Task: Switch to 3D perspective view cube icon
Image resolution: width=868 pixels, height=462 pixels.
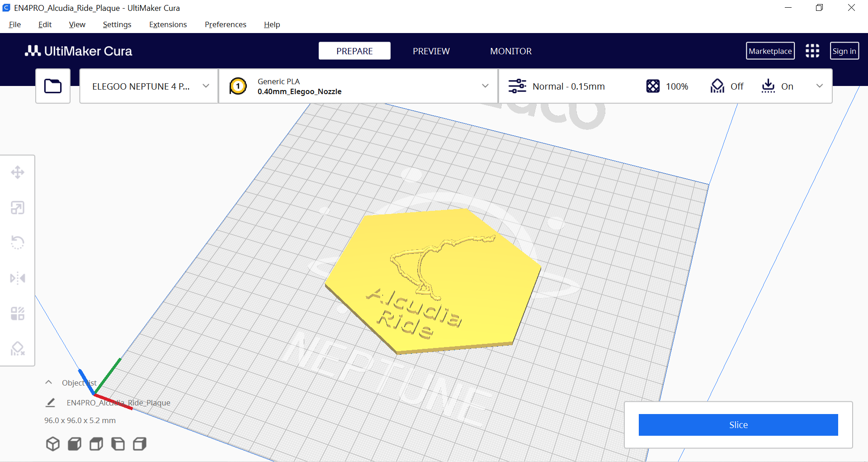Action: point(53,444)
